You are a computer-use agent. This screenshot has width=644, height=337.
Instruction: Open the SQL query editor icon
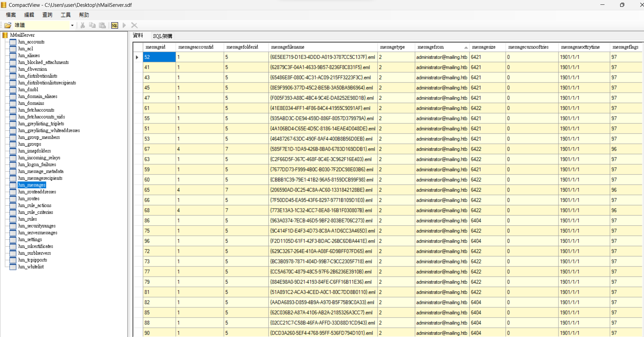pyautogui.click(x=115, y=25)
